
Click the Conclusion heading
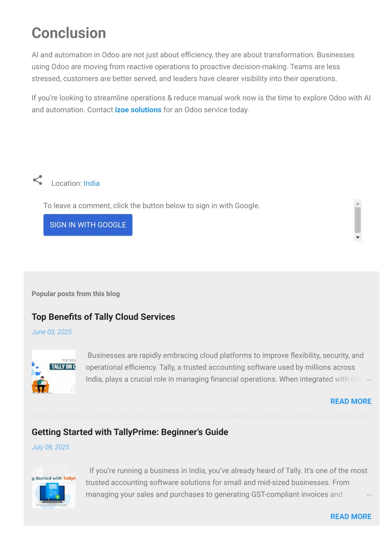pos(69,33)
